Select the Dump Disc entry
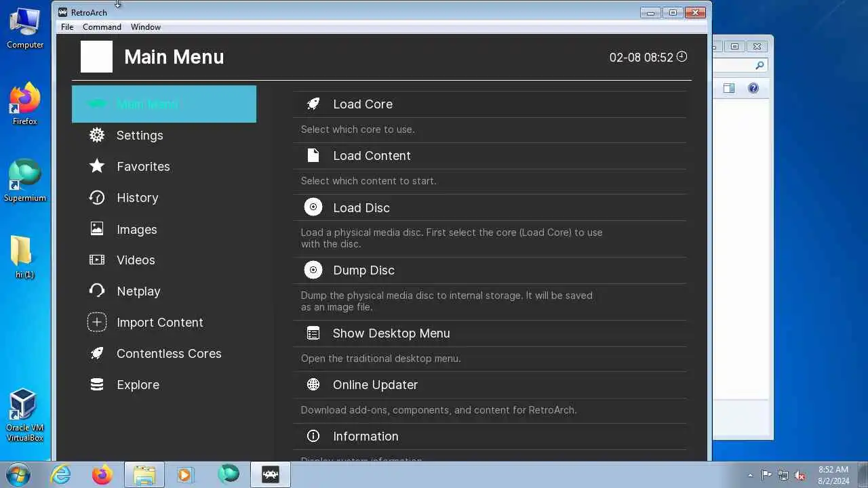 pos(490,270)
